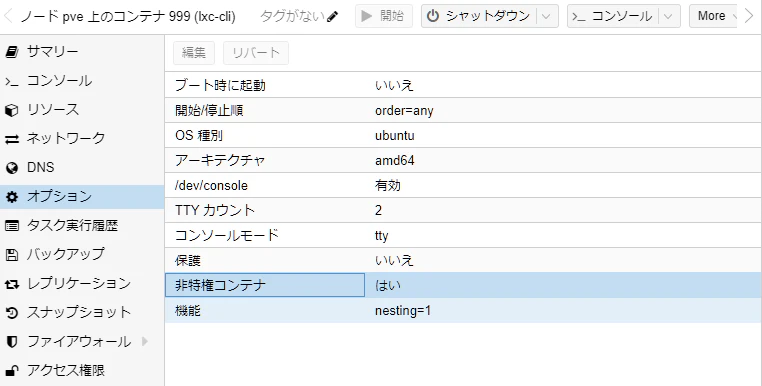The image size is (762, 386).
Task: Click the ubuntu OS type value
Action: click(x=395, y=136)
